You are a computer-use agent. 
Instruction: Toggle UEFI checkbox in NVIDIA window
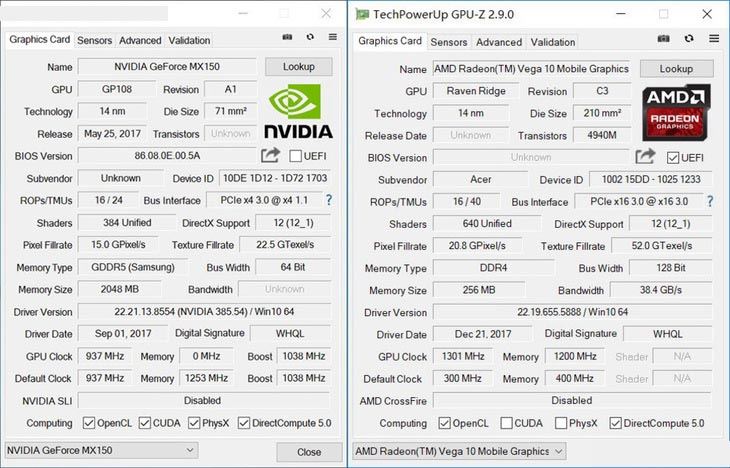[295, 156]
